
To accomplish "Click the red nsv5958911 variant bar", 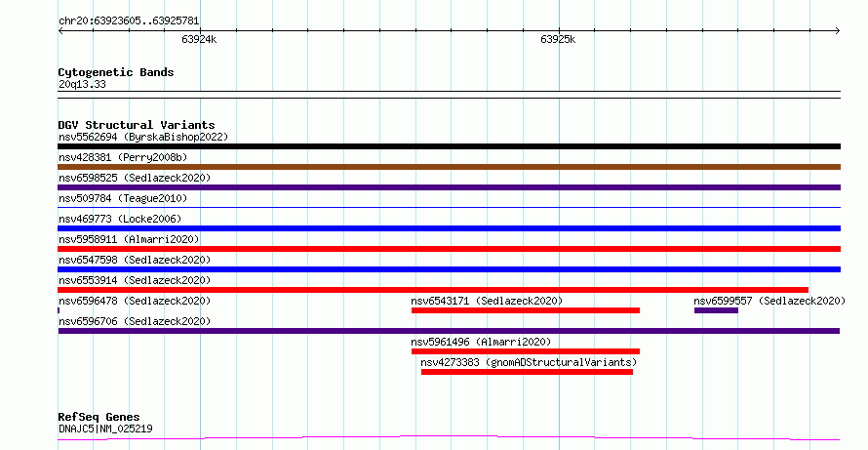I will 449,249.
